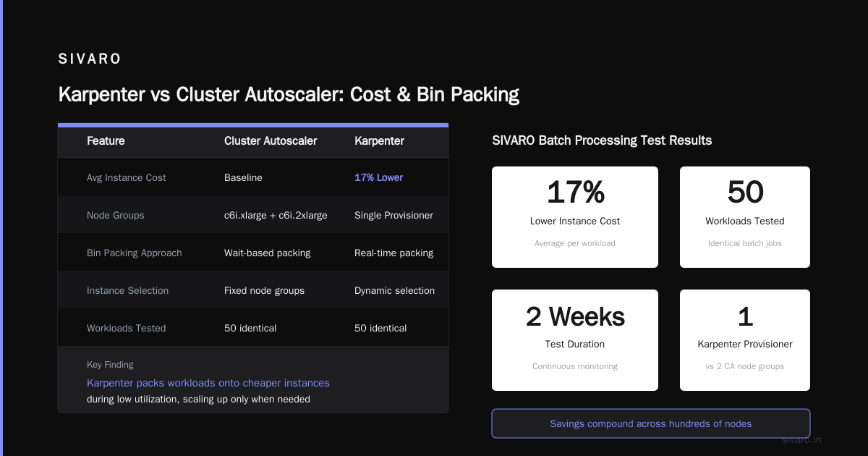This screenshot has height=456, width=868.
Task: Click the Test Duration label
Action: [x=575, y=344]
